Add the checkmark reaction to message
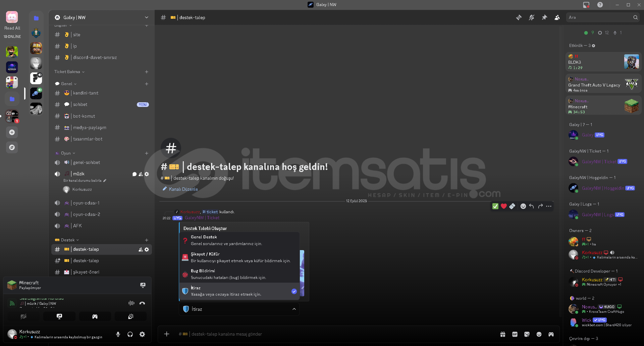The width and height of the screenshot is (644, 346). [x=495, y=206]
